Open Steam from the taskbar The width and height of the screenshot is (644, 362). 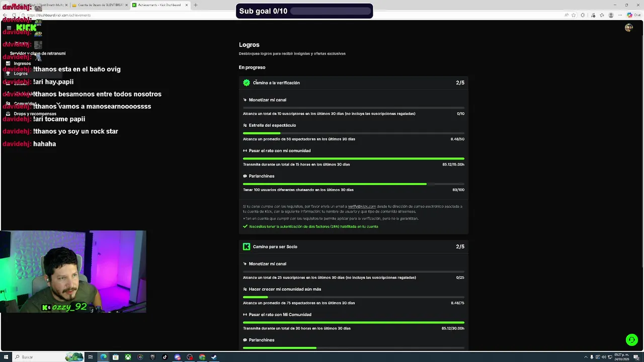point(214,357)
